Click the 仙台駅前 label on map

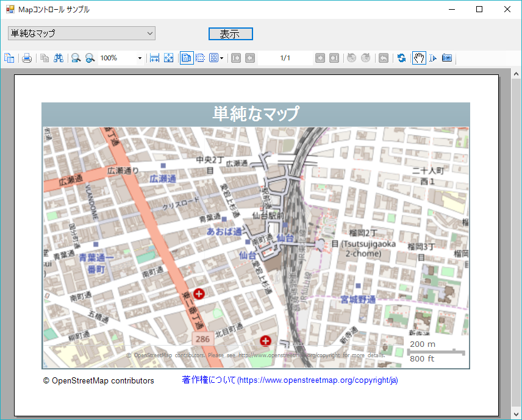(x=268, y=216)
